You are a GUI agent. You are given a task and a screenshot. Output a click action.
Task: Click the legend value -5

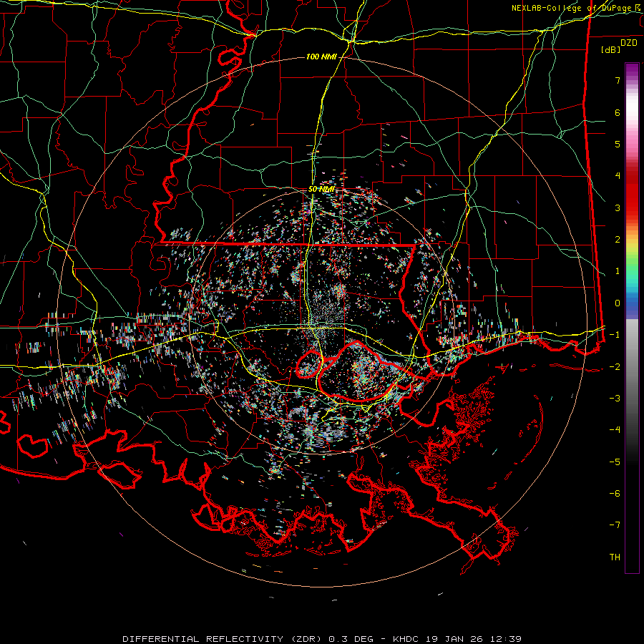pyautogui.click(x=615, y=462)
